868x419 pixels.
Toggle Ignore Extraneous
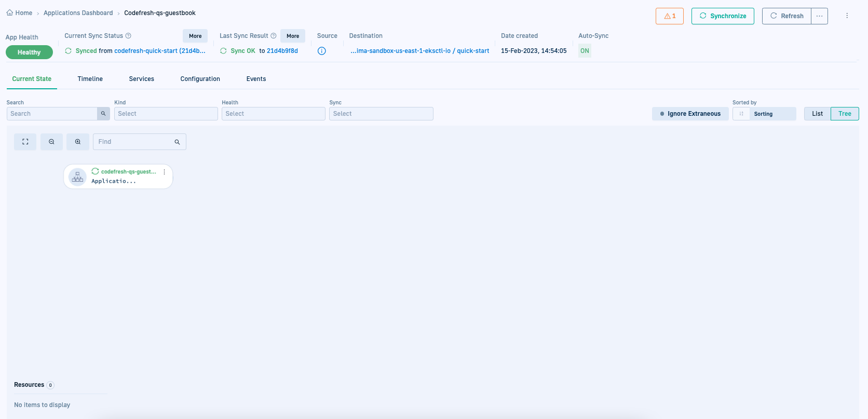click(690, 114)
